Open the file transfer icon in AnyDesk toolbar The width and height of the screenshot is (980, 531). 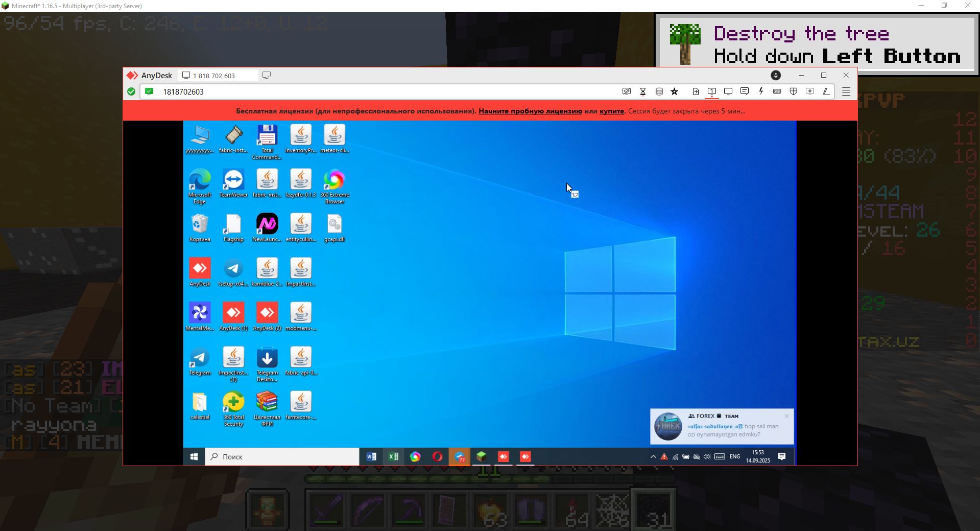[696, 91]
